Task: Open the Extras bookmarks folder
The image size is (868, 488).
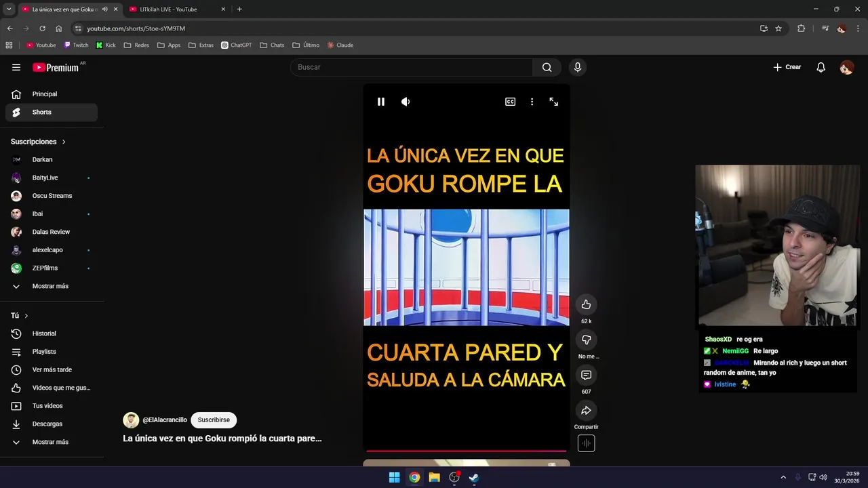Action: click(201, 45)
